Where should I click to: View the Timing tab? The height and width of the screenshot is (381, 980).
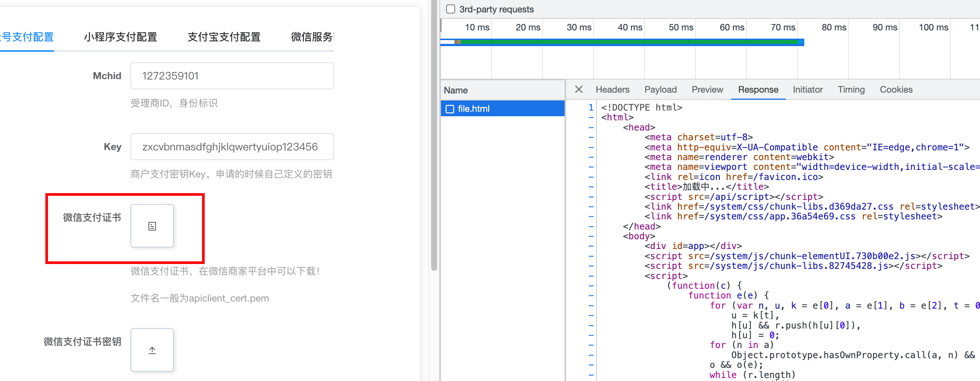point(851,90)
